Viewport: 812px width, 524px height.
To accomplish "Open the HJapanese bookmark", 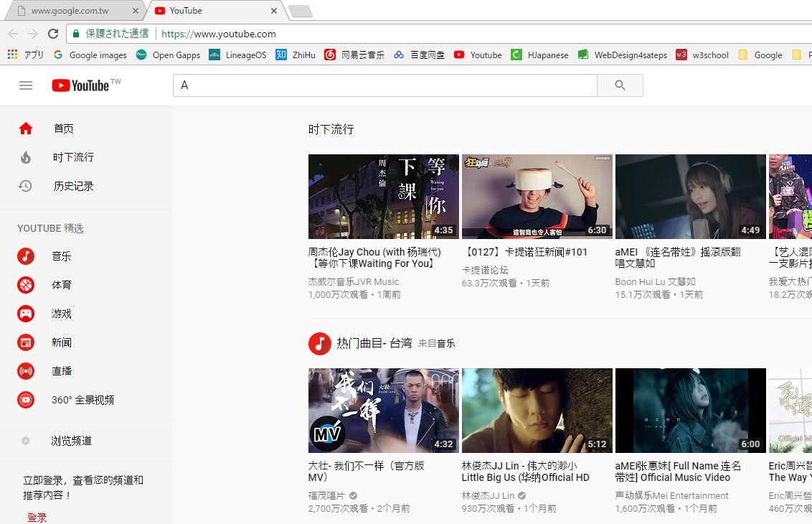I will click(539, 55).
